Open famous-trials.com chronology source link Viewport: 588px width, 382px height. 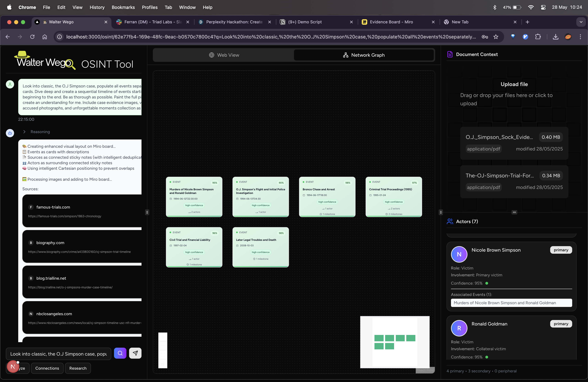tap(65, 216)
